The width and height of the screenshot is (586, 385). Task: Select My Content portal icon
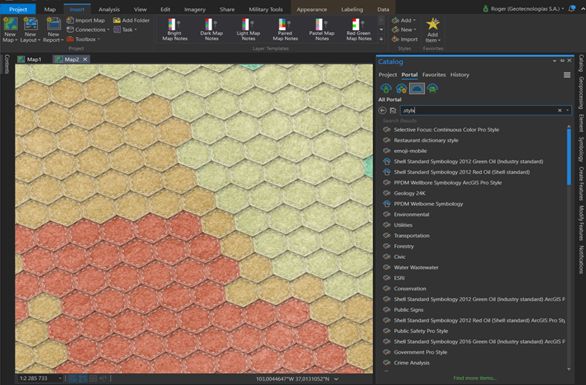click(386, 89)
